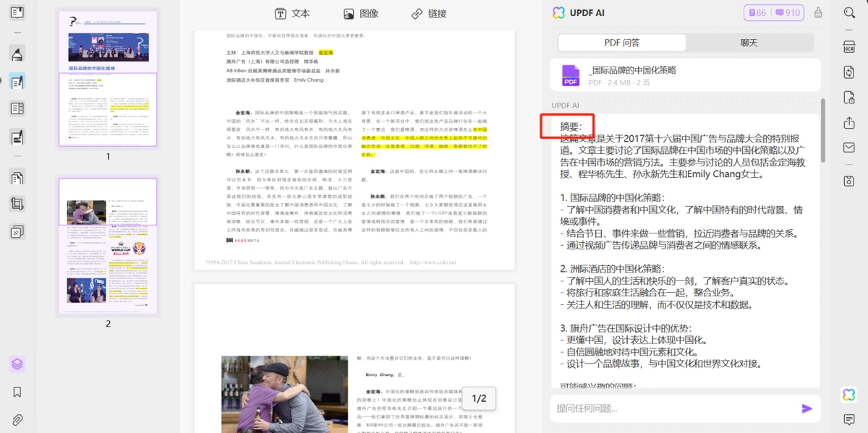Select the 文本 edit tool
Viewport: 868px width, 433px height.
tap(292, 14)
